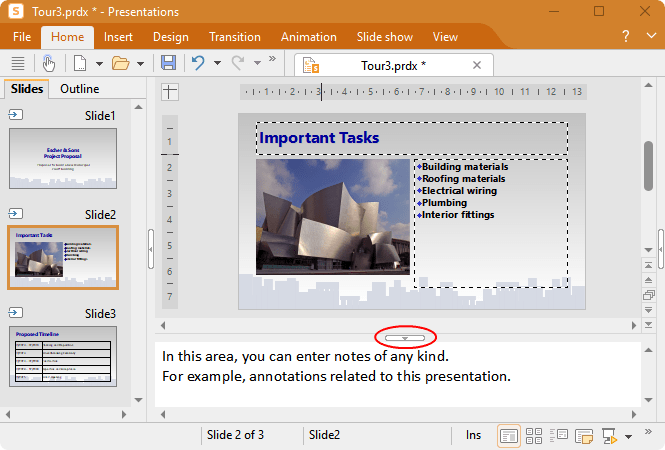The height and width of the screenshot is (450, 665).
Task: Open the Design ribbon tab
Action: (170, 37)
